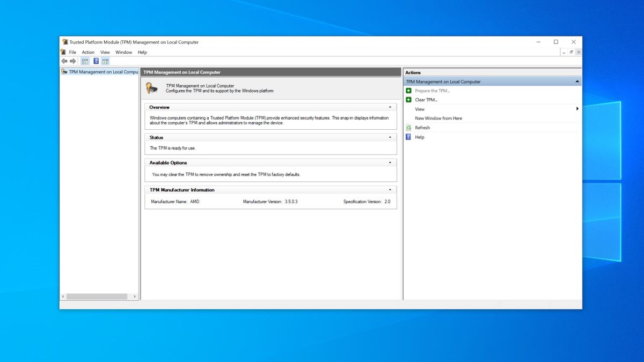Screen dimensions: 644x362
Task: Open the Window menu
Action: click(123, 52)
